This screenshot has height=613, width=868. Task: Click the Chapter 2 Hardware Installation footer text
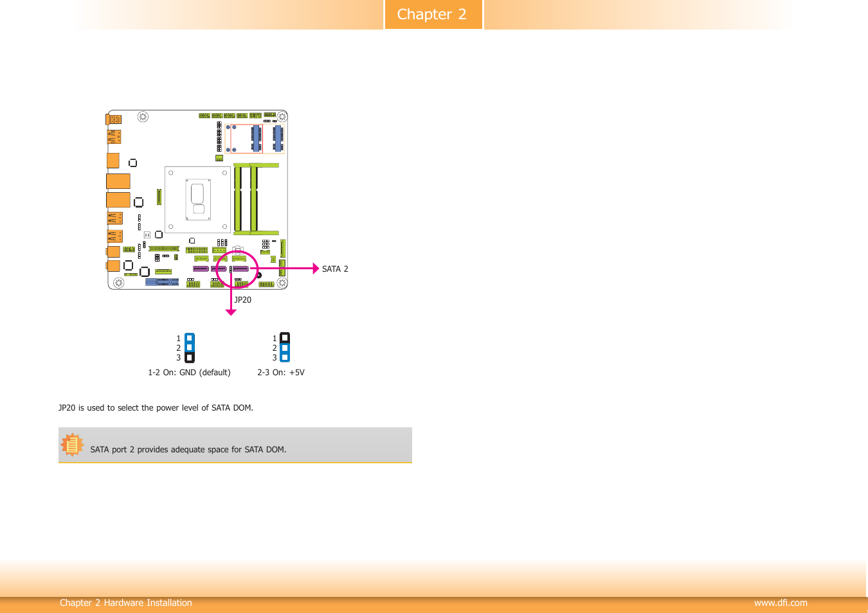tap(126, 603)
